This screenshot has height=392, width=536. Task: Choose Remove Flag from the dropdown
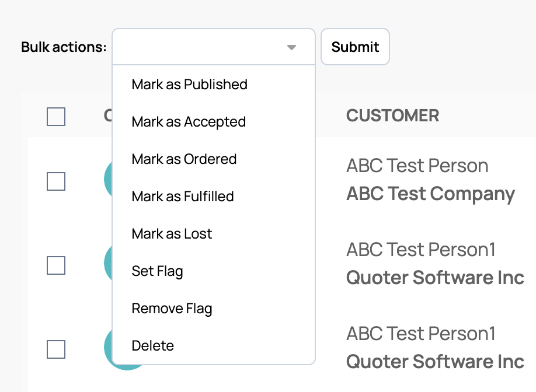point(172,309)
